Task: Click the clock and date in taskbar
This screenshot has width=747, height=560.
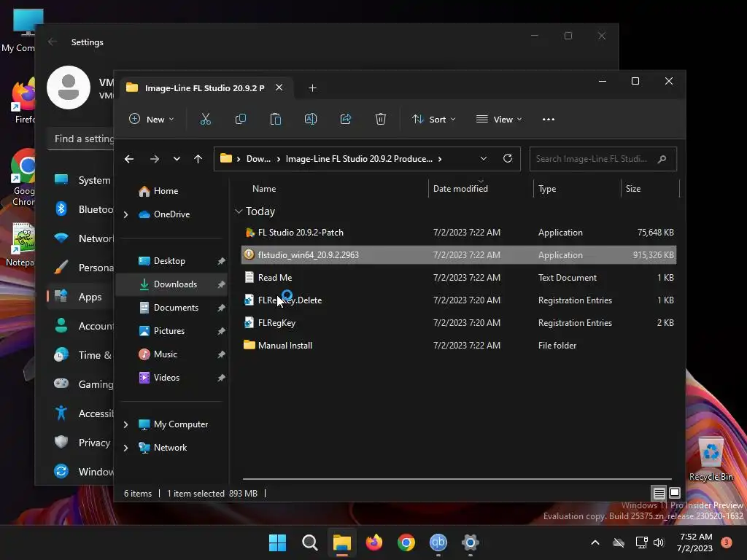Action: tap(695, 542)
